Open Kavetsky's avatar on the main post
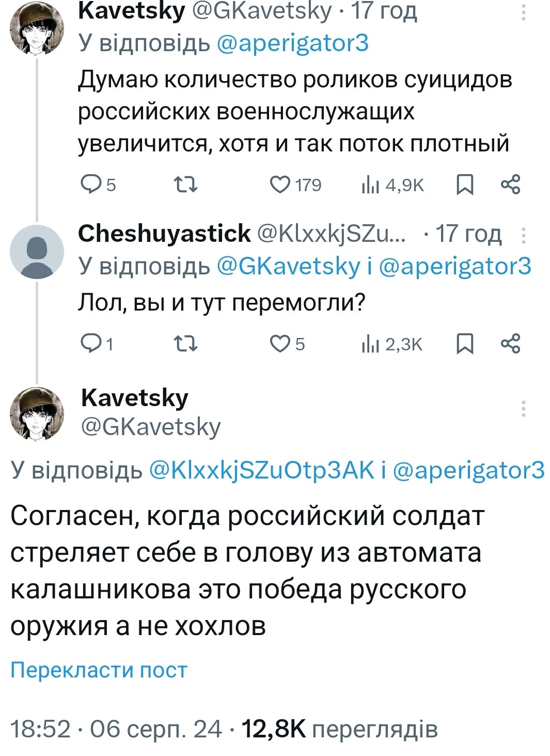Screen dimensions: 550x756 click(37, 413)
